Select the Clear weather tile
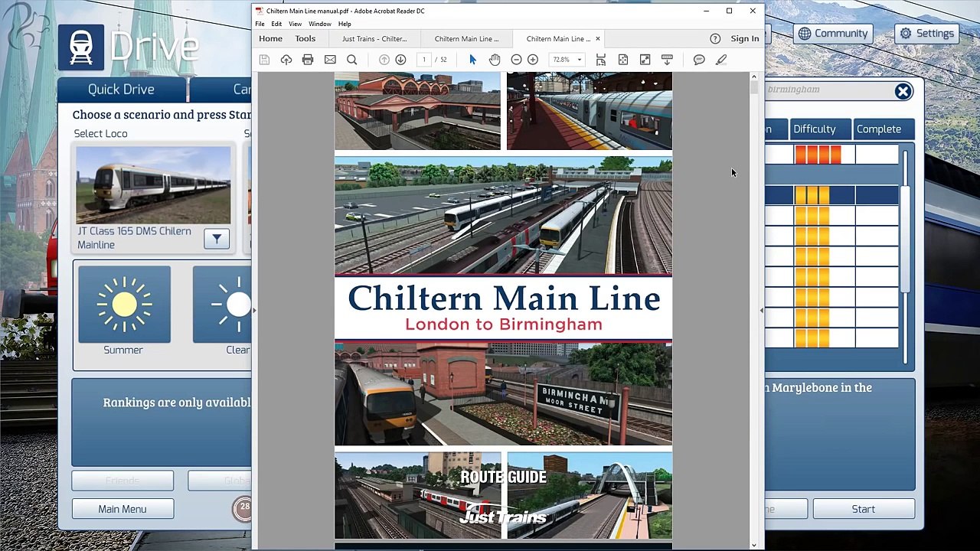Viewport: 980px width, 551px height. click(222, 304)
